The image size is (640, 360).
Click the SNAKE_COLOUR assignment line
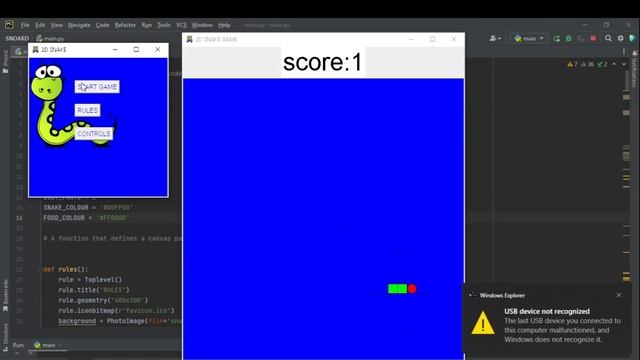coord(88,207)
